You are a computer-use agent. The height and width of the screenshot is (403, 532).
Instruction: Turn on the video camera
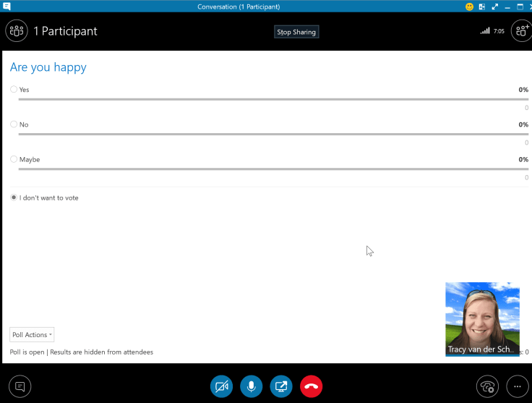[221, 386]
